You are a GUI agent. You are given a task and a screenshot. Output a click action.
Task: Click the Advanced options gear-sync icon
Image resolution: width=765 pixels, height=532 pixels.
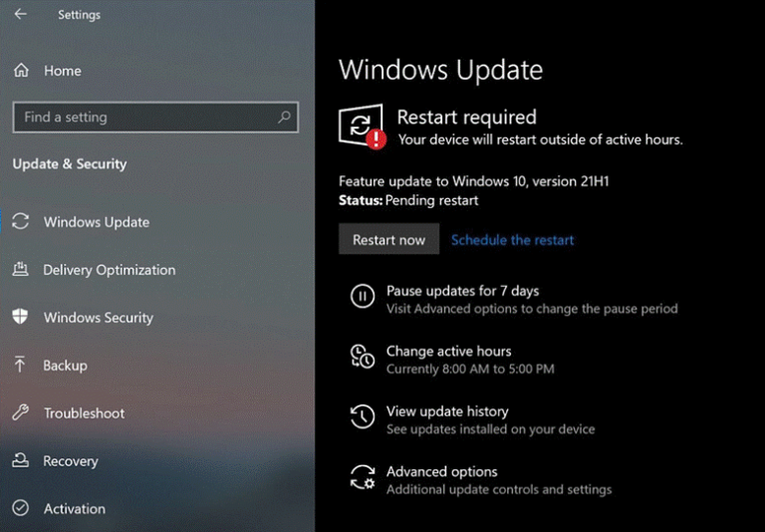click(363, 477)
